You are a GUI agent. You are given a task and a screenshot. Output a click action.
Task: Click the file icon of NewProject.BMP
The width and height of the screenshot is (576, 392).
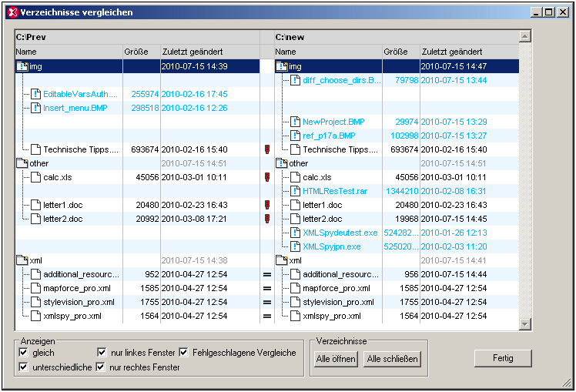294,122
